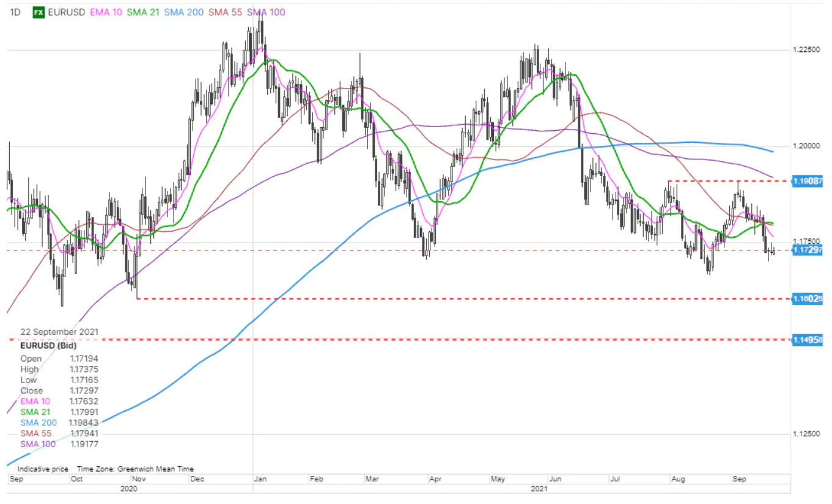Click the Apr label on time axis
Screen dimensions: 832x504
point(435,480)
